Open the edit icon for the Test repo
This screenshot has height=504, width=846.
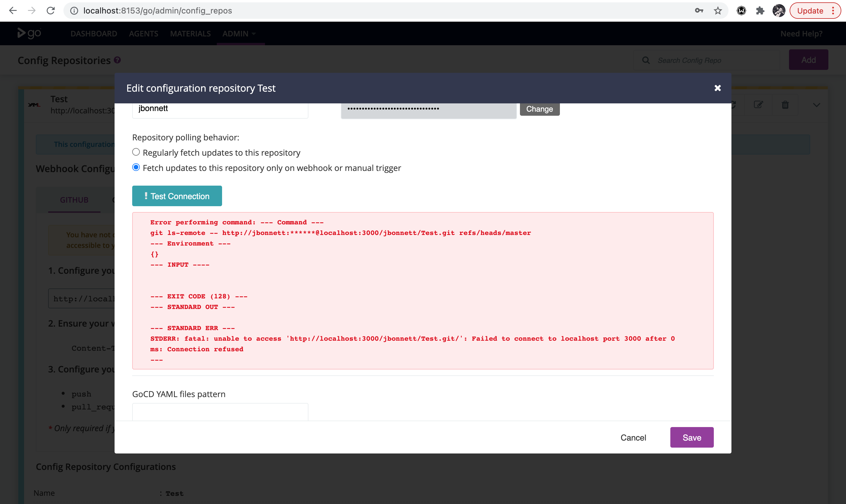point(759,105)
